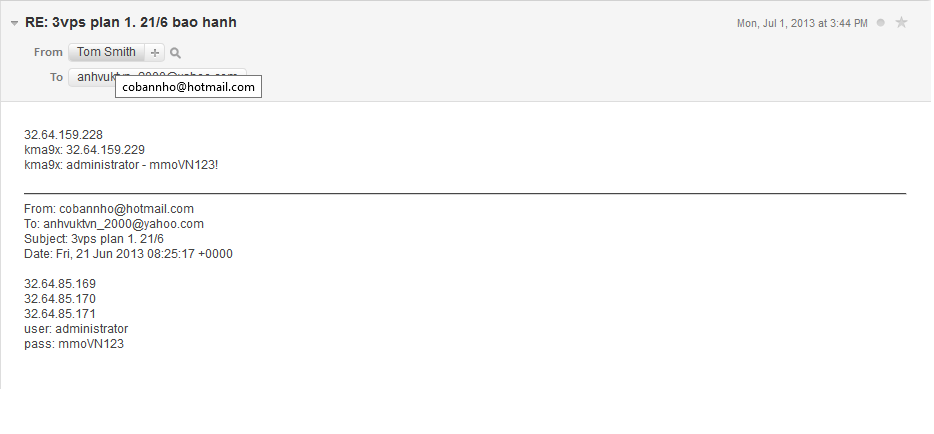Image resolution: width=934 pixels, height=434 pixels.
Task: Add Tom Smith to contacts with plus icon
Action: [155, 53]
